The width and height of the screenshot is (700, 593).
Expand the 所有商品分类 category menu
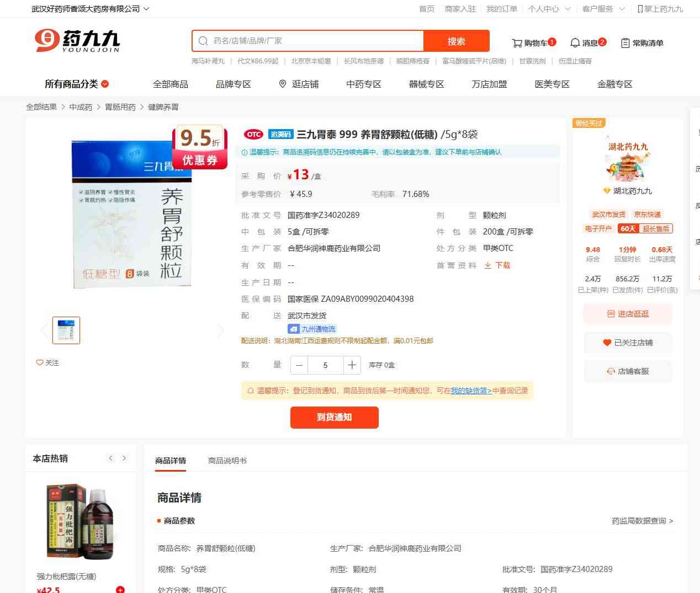coord(77,84)
